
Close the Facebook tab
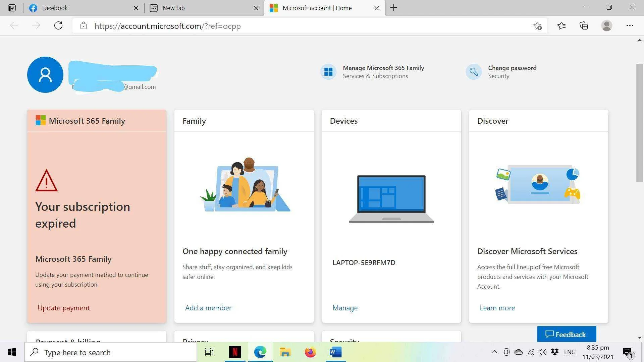pyautogui.click(x=136, y=8)
